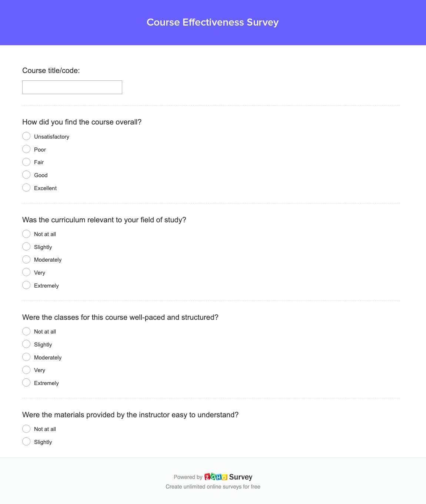Pick Very for curriculum relevance question
The width and height of the screenshot is (426, 504).
click(x=26, y=272)
